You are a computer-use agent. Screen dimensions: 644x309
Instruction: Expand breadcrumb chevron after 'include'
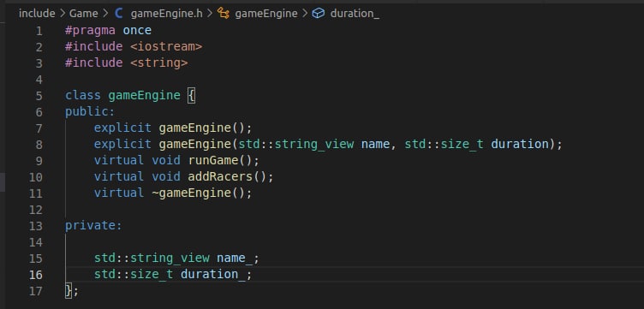click(x=63, y=14)
